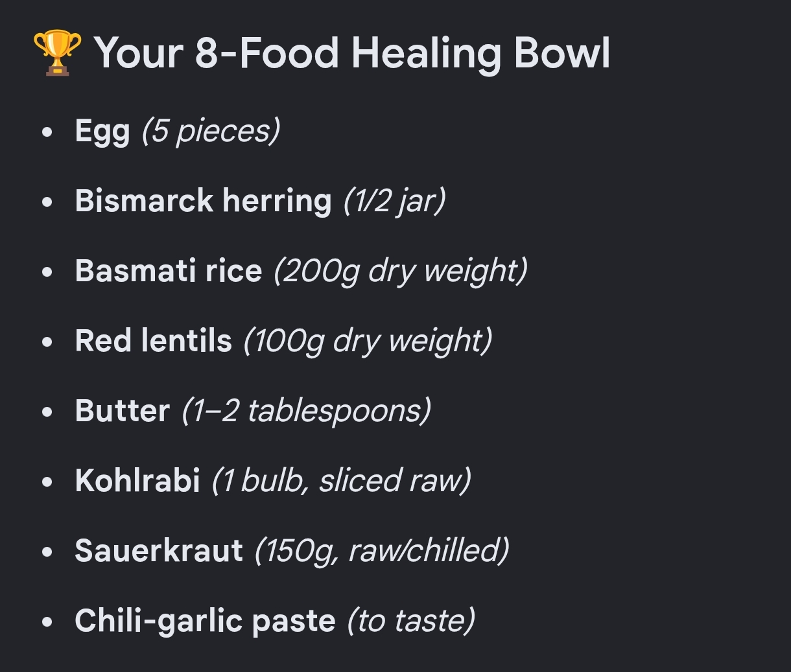Screen dimensions: 791x672
Task: Click the 'Butter' ingredient
Action: pos(123,411)
